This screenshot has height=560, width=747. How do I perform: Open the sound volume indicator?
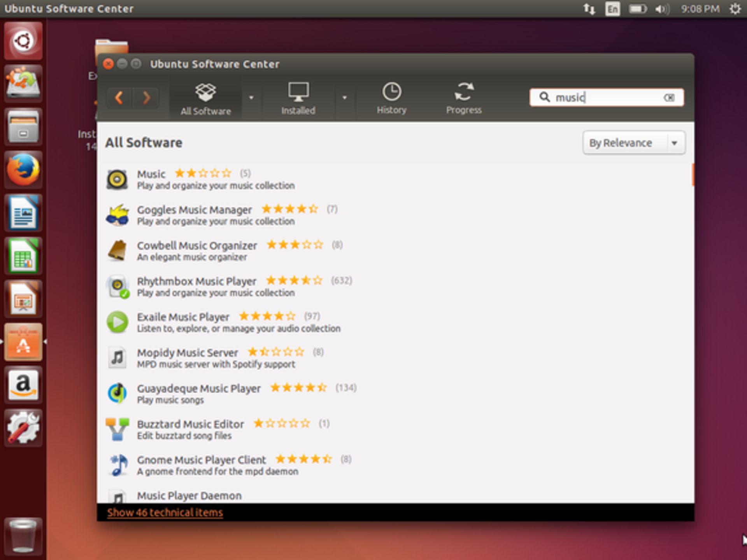(x=662, y=9)
